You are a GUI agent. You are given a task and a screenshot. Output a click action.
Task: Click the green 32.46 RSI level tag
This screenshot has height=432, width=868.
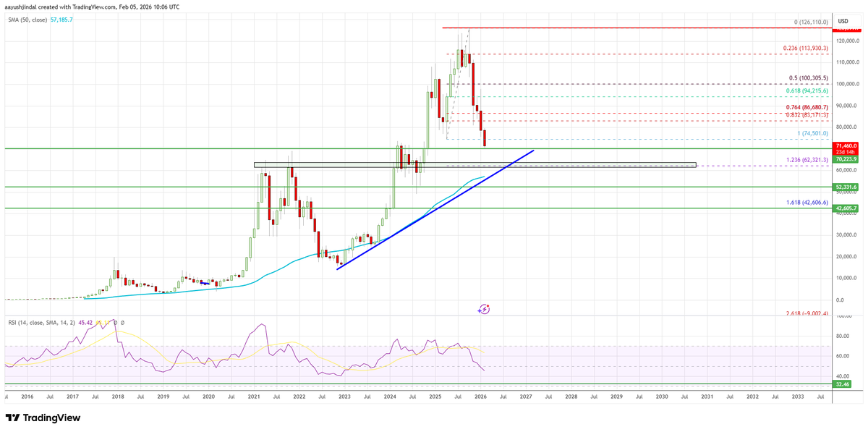click(843, 386)
